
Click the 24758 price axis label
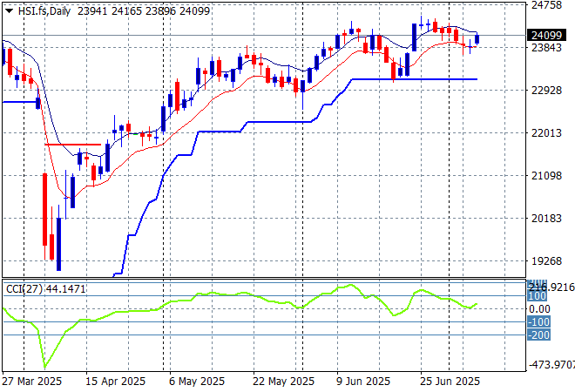[x=546, y=4]
